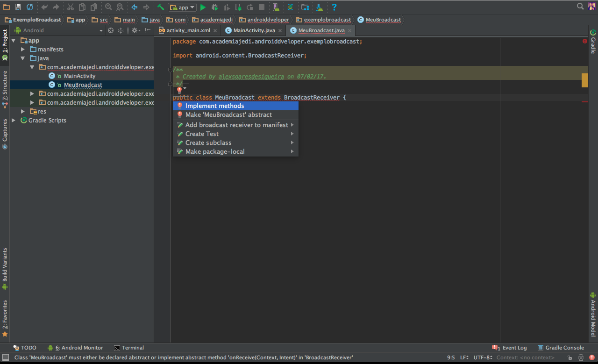The image size is (598, 364).
Task: Select 'Implement methods' from the popup menu
Action: click(214, 106)
